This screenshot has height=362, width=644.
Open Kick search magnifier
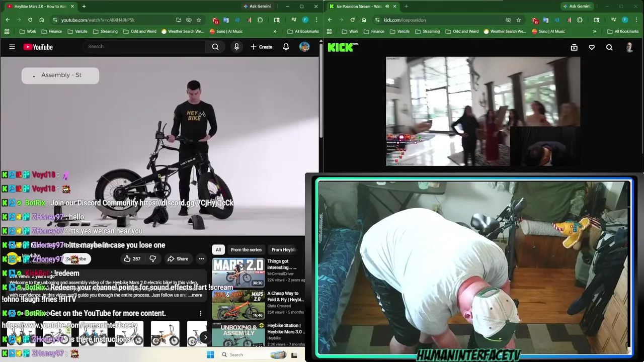click(x=609, y=47)
